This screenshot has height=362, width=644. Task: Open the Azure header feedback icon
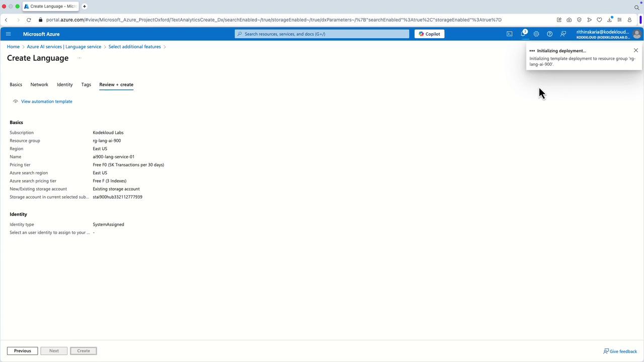pyautogui.click(x=563, y=34)
